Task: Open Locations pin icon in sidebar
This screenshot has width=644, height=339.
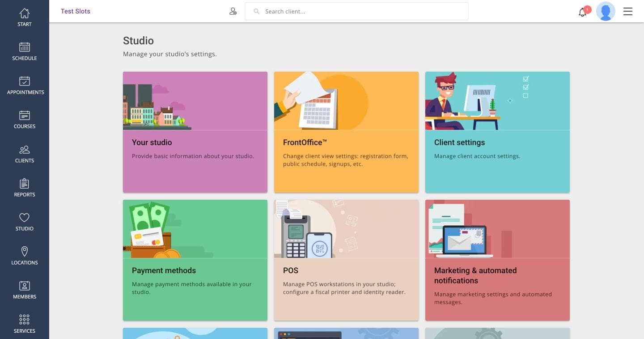Action: click(25, 252)
